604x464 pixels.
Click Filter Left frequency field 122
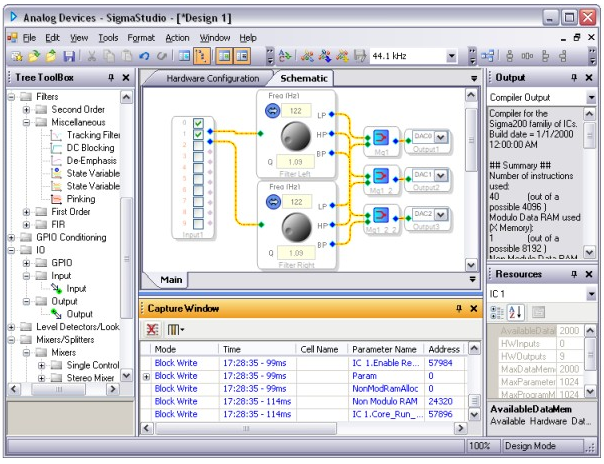click(x=296, y=111)
